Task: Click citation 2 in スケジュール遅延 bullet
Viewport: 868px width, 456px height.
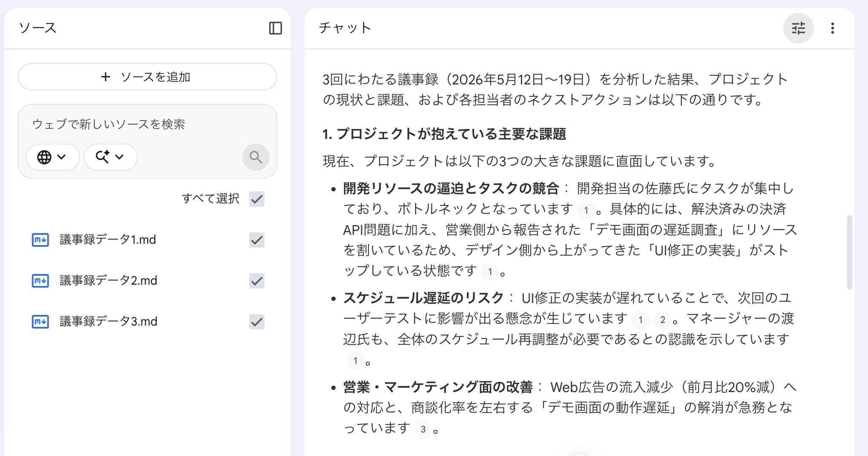Action: click(x=662, y=320)
